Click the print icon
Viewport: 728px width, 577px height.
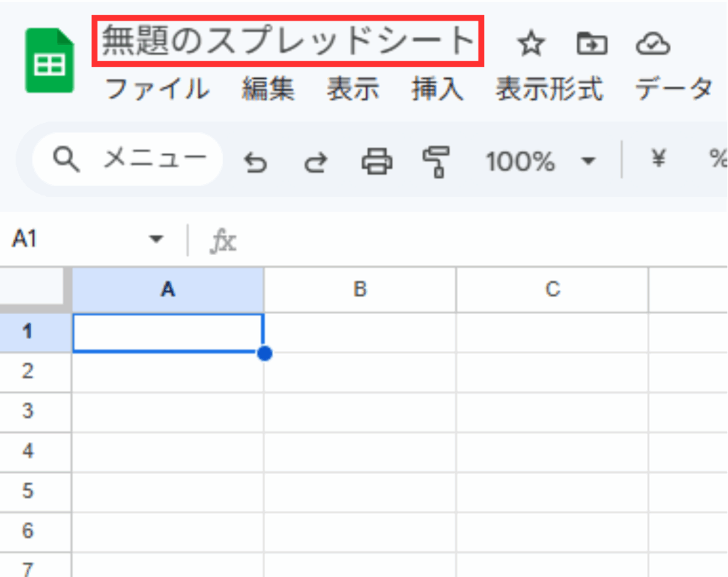coord(376,162)
